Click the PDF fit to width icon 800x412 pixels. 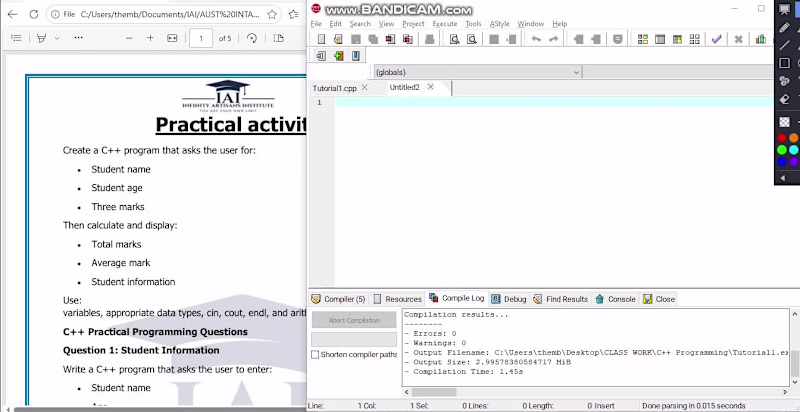(x=172, y=38)
